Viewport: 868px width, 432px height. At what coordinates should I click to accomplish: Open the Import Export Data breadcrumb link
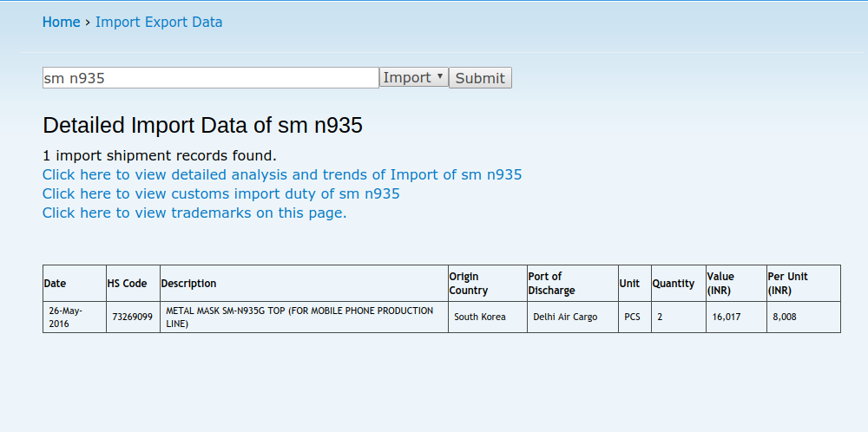(x=159, y=23)
